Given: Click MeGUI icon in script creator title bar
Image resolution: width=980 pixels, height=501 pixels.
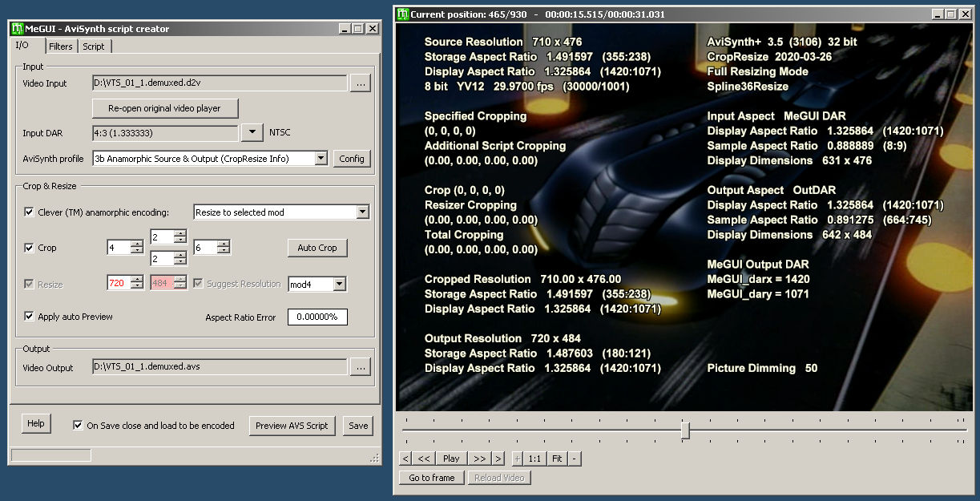Looking at the screenshot, I should tap(18, 29).
